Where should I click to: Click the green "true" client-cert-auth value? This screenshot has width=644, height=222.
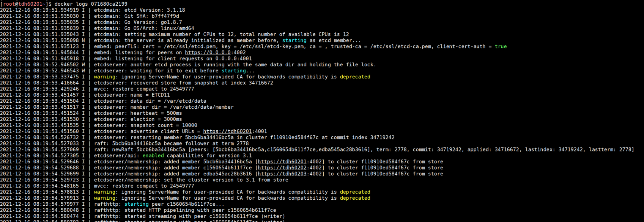point(501,47)
